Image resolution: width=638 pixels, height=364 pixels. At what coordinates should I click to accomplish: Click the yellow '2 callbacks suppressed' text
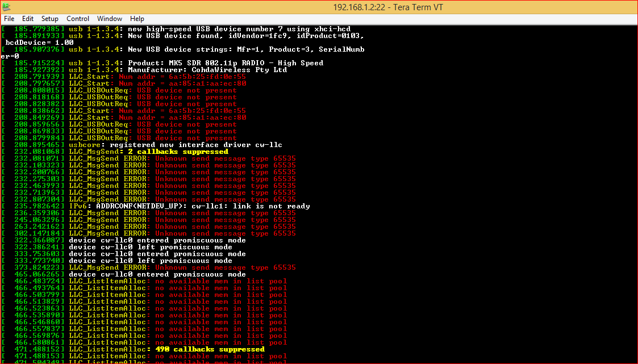click(178, 152)
